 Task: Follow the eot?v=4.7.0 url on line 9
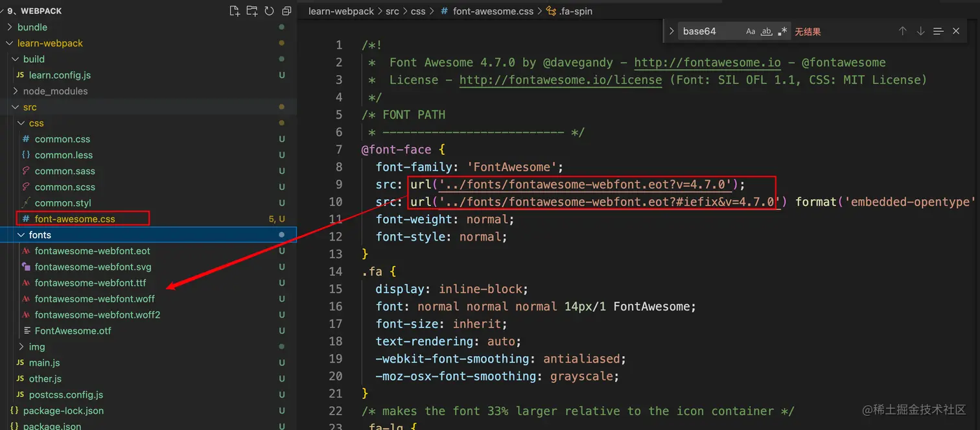tap(585, 184)
